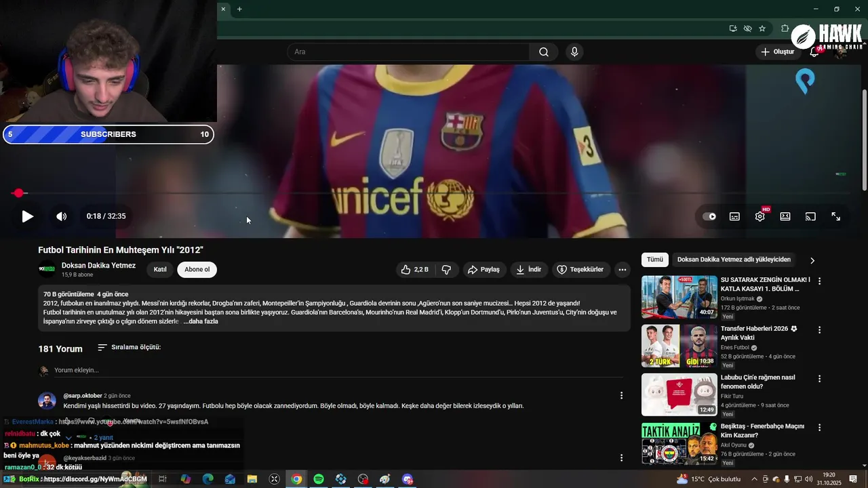The height and width of the screenshot is (488, 868).
Task: Click the red scrubber on the progress bar
Action: (18, 193)
